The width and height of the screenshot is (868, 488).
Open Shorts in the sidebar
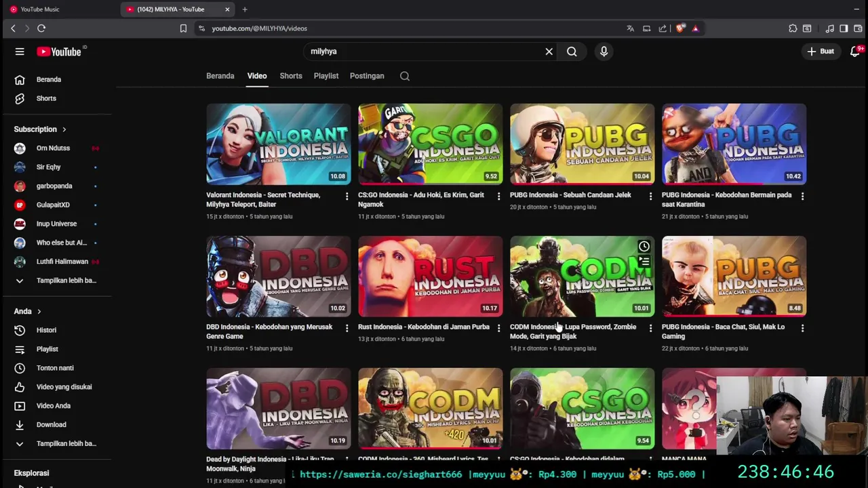tap(46, 98)
